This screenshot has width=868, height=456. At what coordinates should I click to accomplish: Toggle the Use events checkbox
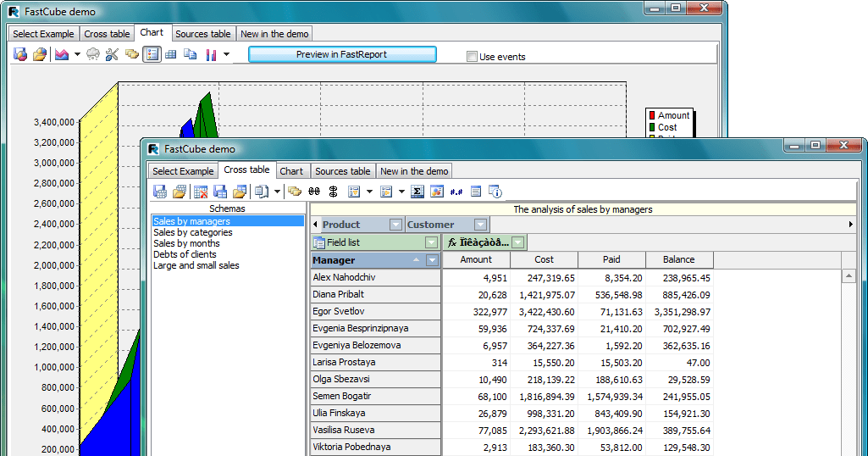click(473, 57)
